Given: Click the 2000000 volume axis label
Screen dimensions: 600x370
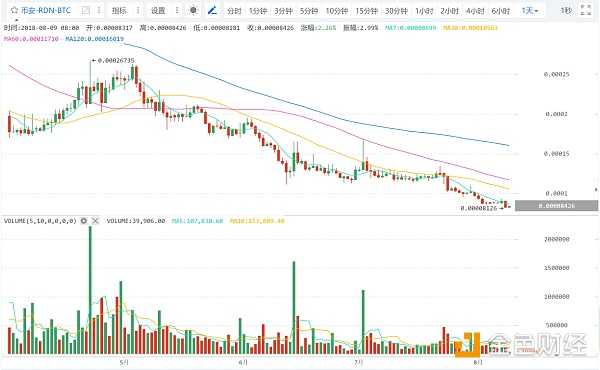Looking at the screenshot, I should (x=556, y=239).
